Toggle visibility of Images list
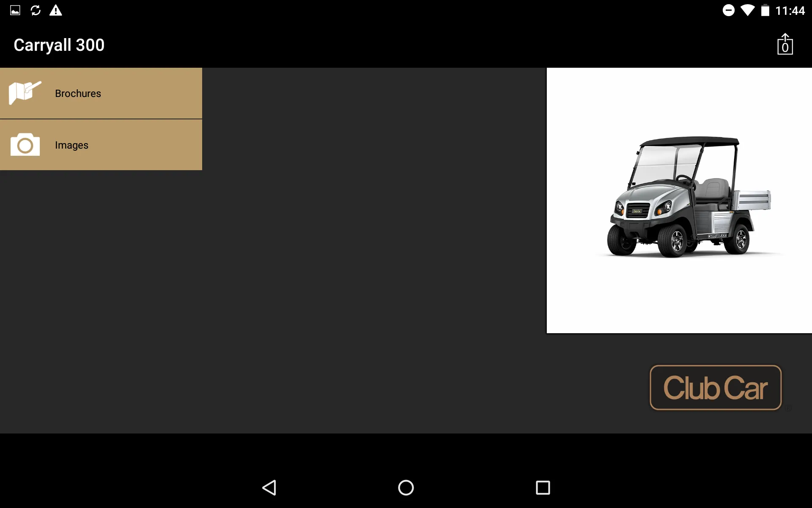The image size is (812, 508). point(101,144)
